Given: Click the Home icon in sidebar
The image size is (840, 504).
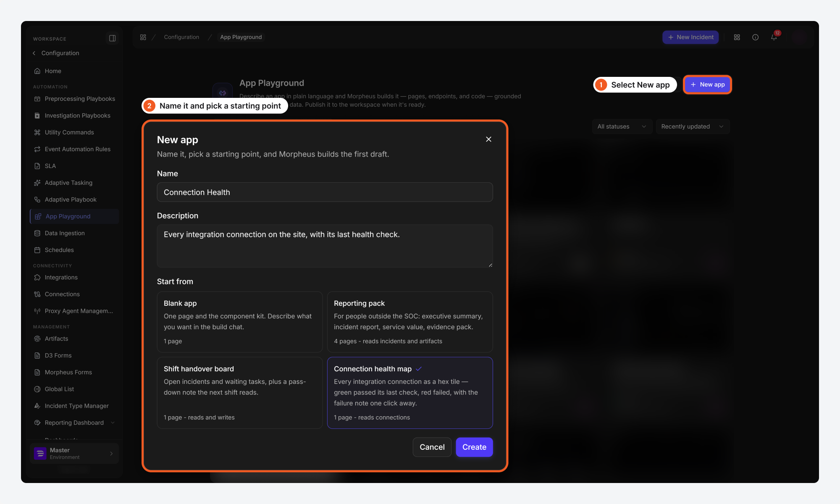Looking at the screenshot, I should click(x=37, y=71).
